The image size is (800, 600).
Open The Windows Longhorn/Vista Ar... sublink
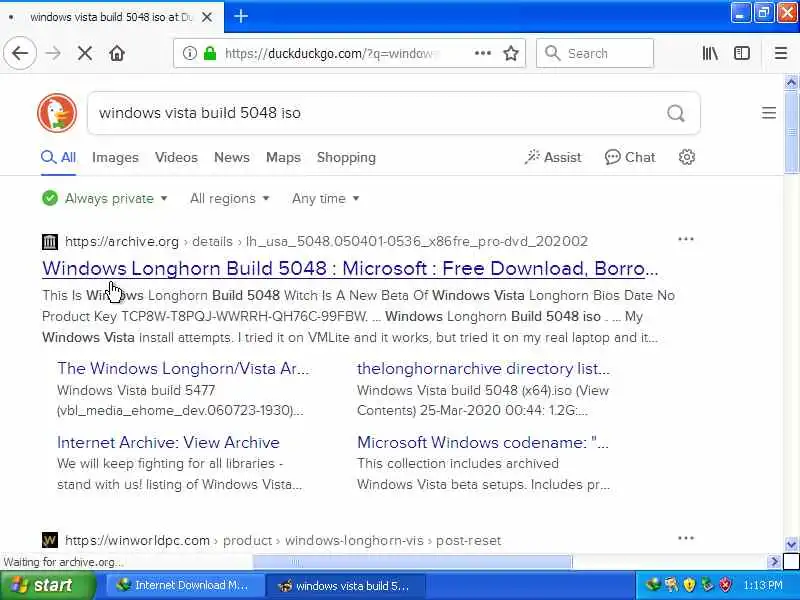tap(183, 368)
